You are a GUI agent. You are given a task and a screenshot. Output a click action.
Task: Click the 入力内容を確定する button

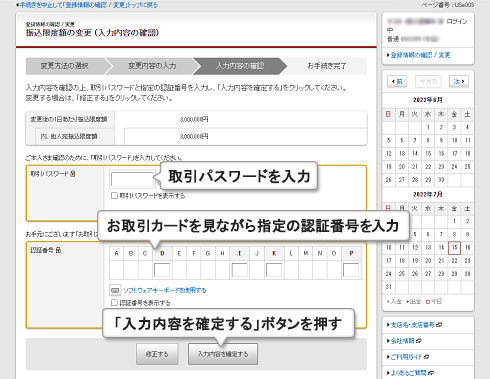coord(223,354)
